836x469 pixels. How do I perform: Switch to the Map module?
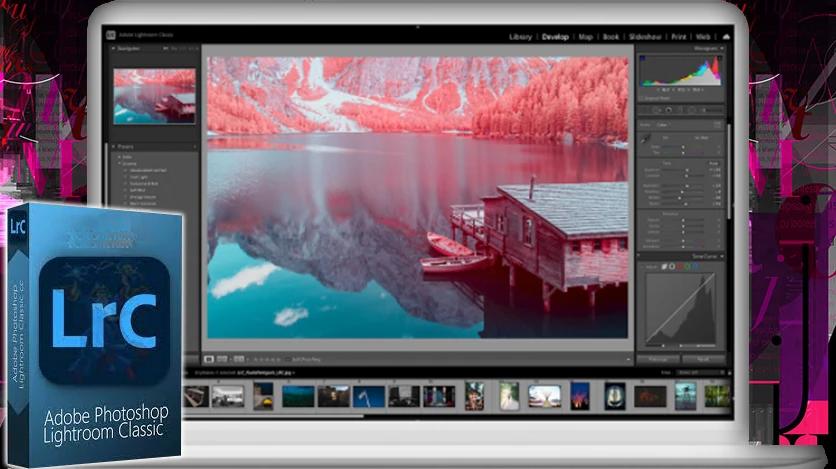[586, 37]
